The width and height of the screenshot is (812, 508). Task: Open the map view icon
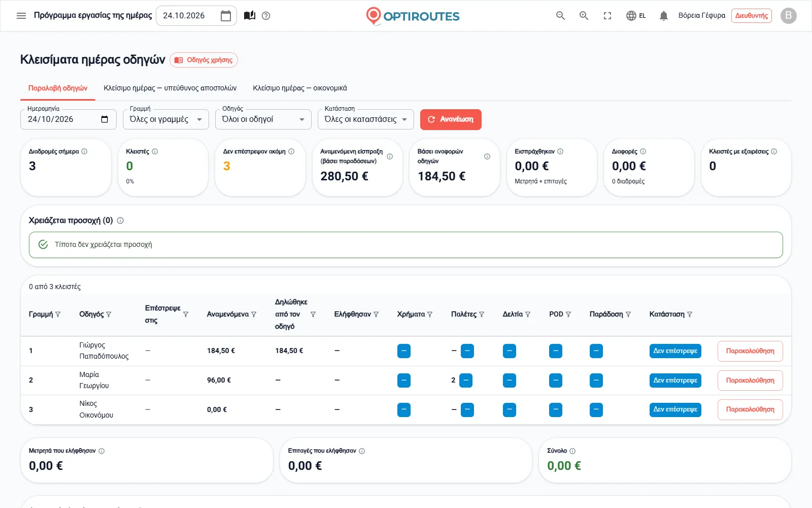tap(250, 16)
